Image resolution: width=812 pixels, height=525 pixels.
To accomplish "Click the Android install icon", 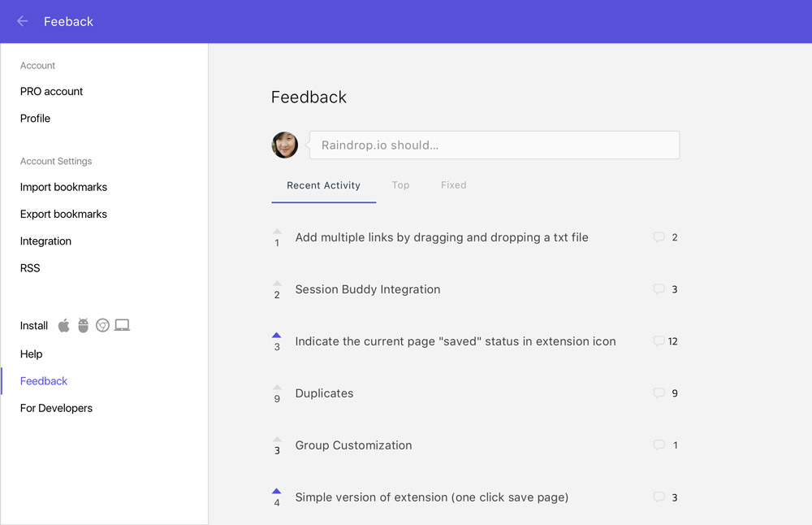I will click(x=83, y=326).
